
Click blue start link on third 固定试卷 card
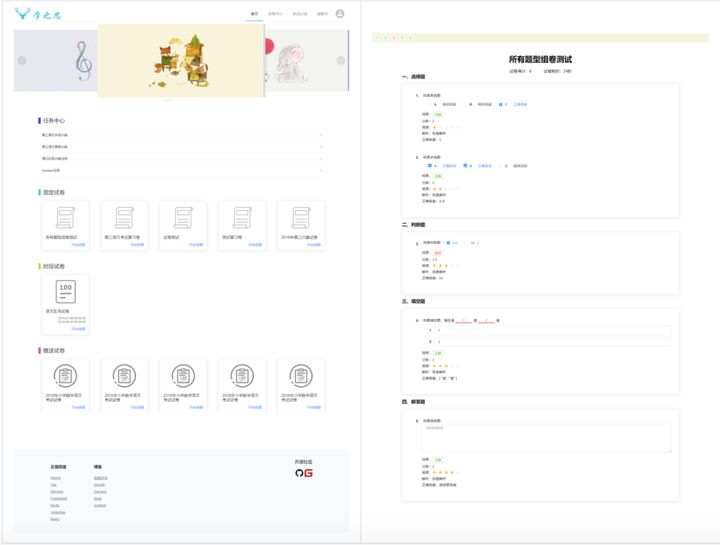(x=196, y=245)
